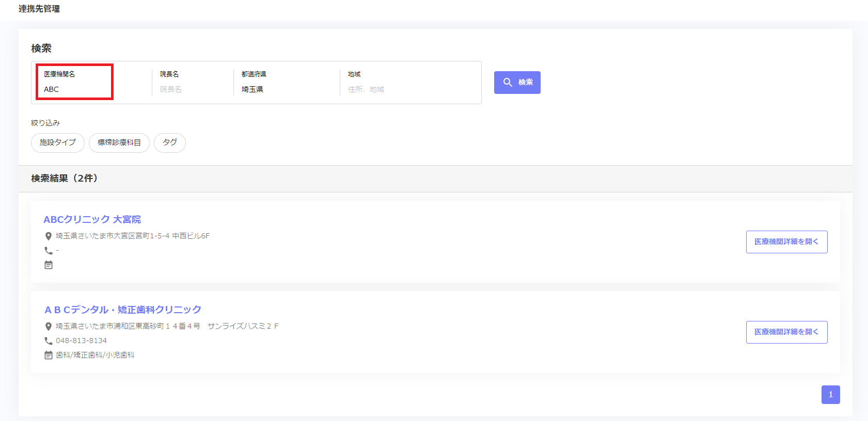The image size is (868, 421).
Task: Click phone number 048-813-8134
Action: tap(81, 341)
